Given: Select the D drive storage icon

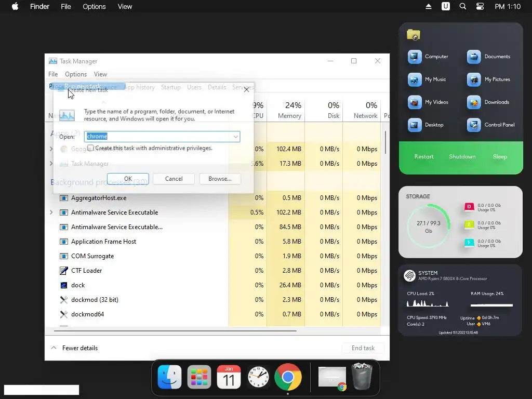Looking at the screenshot, I should 469,207.
